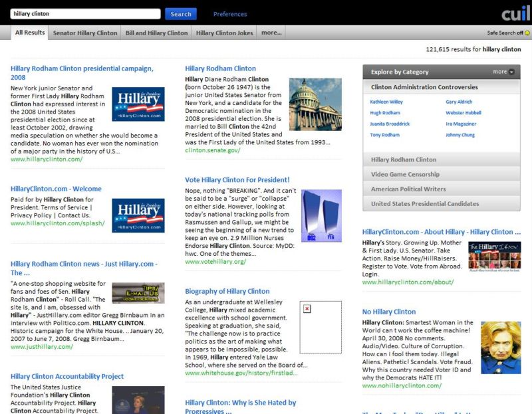532x414 pixels.
Task: Open Johnny Chung category link
Action: 460,135
